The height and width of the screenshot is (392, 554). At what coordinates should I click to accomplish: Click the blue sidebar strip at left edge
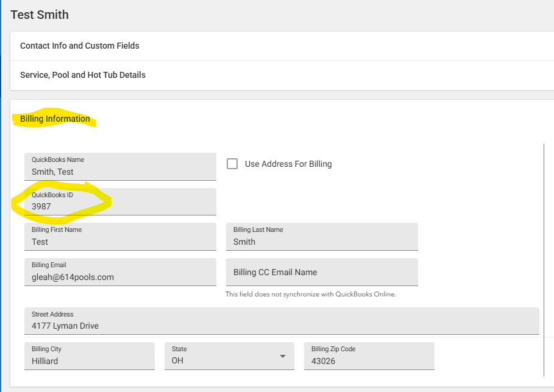click(1, 196)
